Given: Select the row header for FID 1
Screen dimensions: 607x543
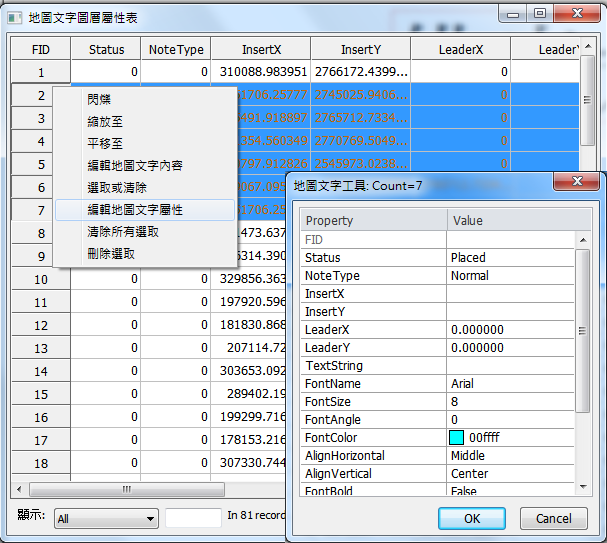Looking at the screenshot, I should tap(40, 72).
